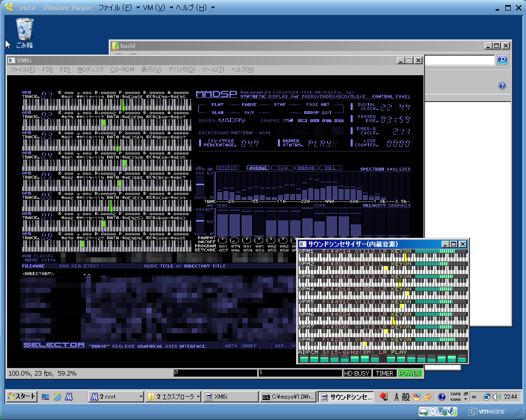
Task: Open the FD0 menu in XM6i
Action: [x=47, y=70]
